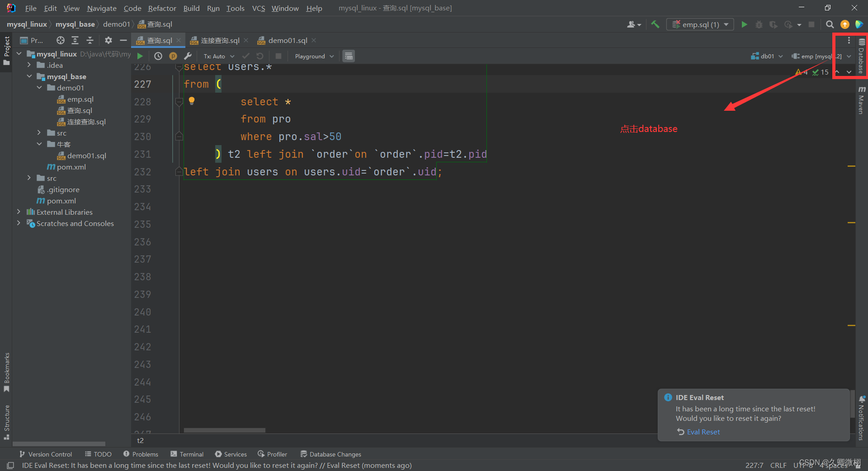This screenshot has width=868, height=471.
Task: Click the search magnifier in title bar
Action: (830, 24)
